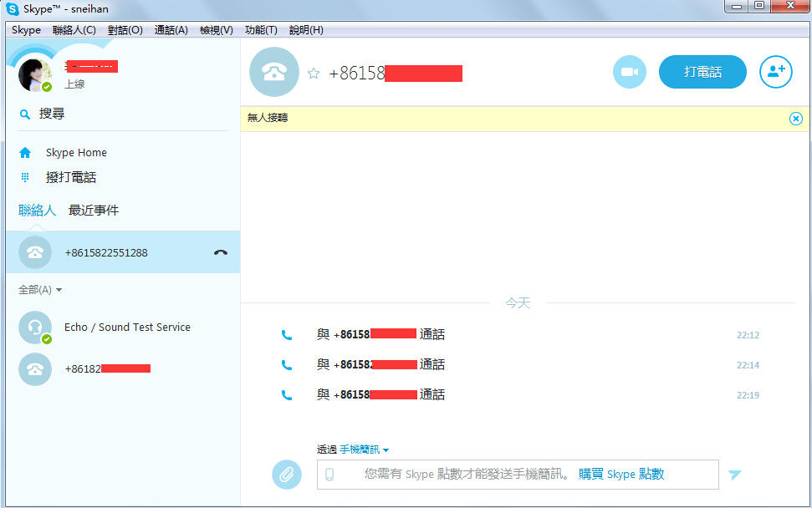Select Echo / Sound Test Service contact
Image resolution: width=812 pixels, height=508 pixels.
(x=123, y=328)
